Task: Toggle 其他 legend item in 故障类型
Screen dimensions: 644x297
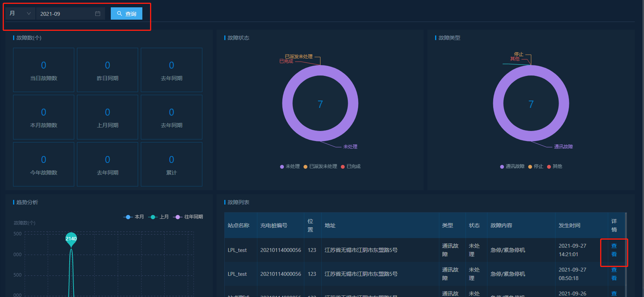Action: click(x=554, y=166)
